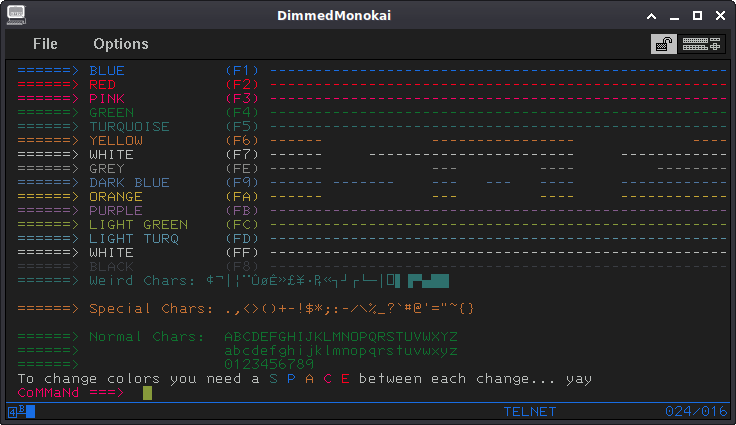
Task: Open the Options menu
Action: click(x=121, y=44)
